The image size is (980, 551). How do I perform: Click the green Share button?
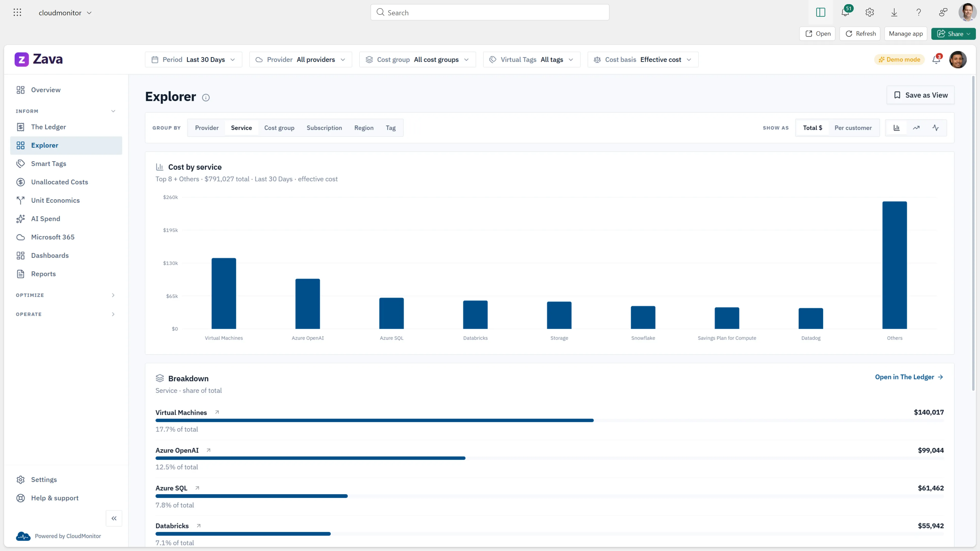pos(953,34)
